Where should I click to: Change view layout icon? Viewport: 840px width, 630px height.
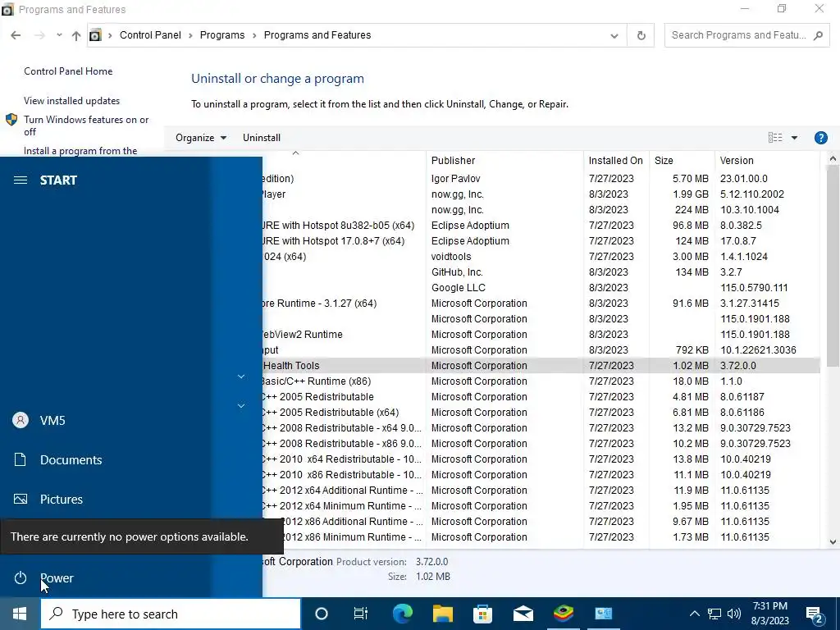point(775,138)
